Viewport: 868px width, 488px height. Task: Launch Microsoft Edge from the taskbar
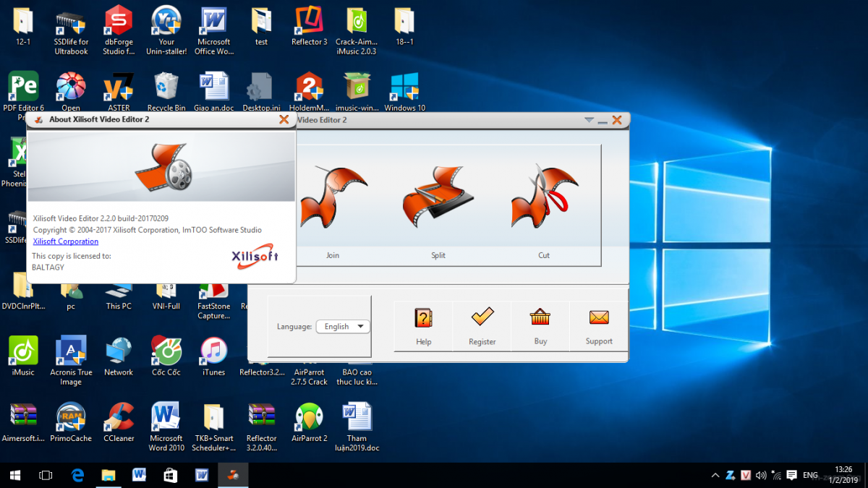(77, 475)
